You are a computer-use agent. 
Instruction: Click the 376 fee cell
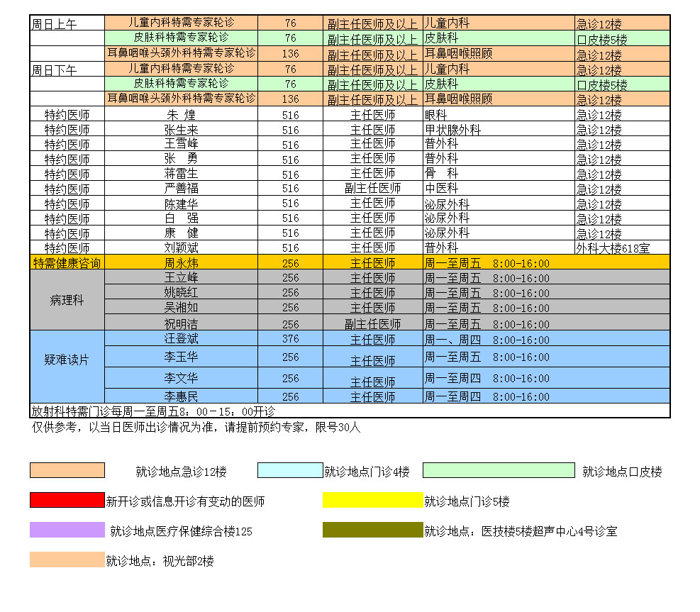(x=290, y=338)
